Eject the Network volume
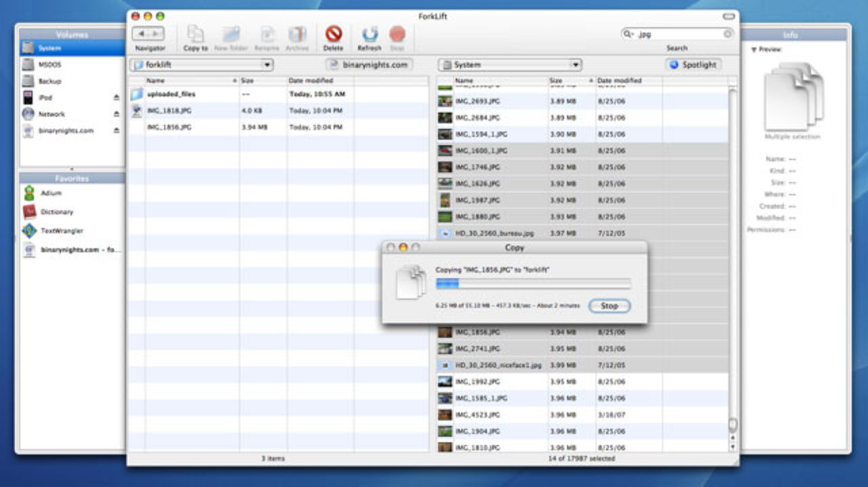Viewport: 868px width, 487px height. [116, 115]
